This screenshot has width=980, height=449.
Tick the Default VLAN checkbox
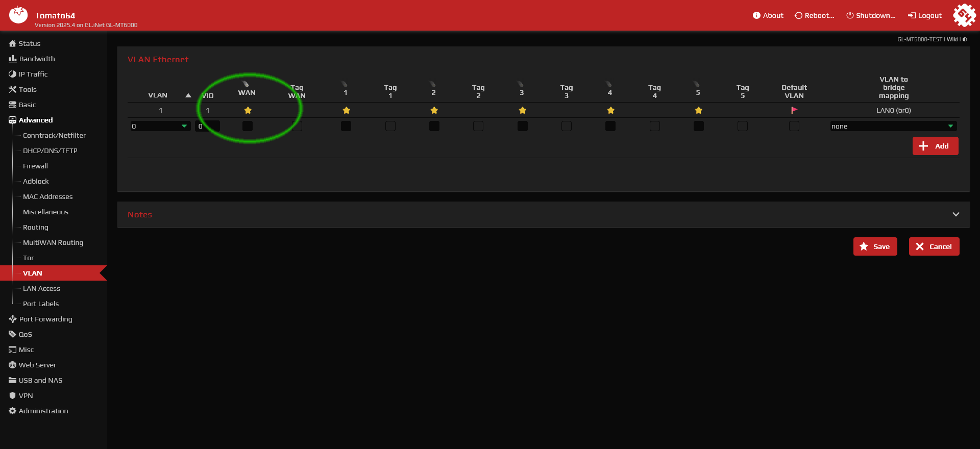(x=794, y=126)
